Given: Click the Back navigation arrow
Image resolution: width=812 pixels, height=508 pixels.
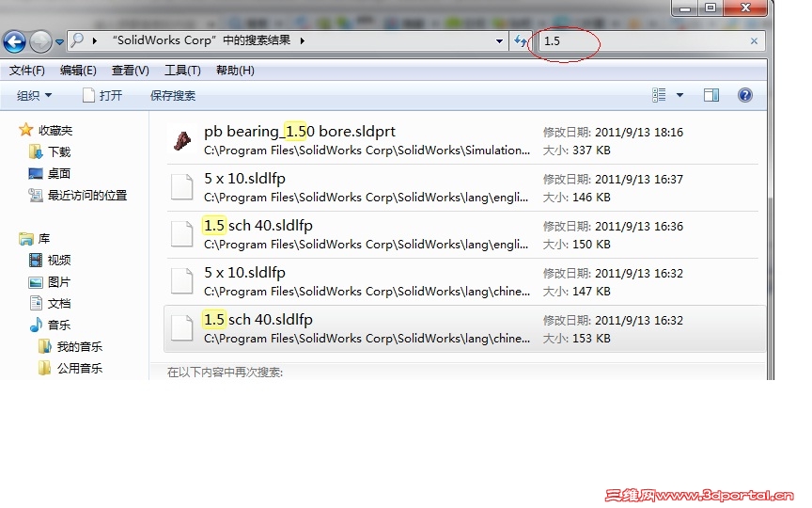Looking at the screenshot, I should 14,41.
